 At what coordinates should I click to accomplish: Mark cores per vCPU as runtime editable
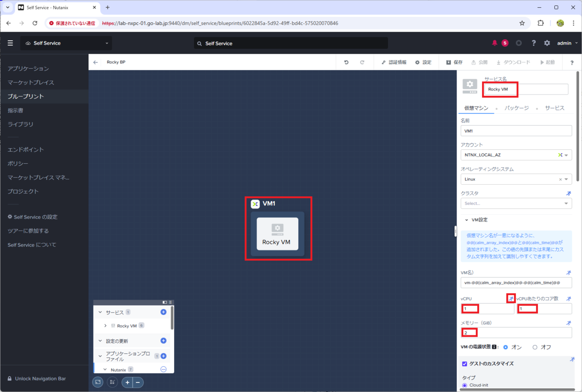coord(568,298)
